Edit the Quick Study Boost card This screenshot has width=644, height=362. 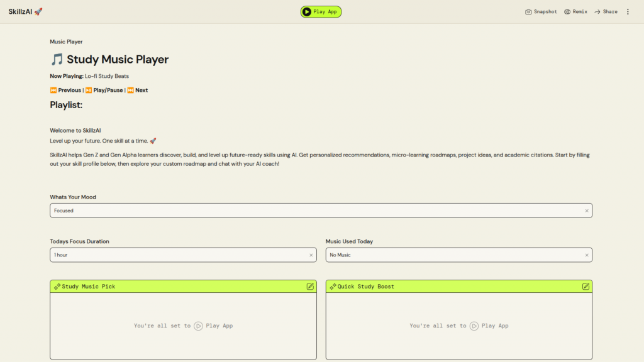tap(586, 287)
